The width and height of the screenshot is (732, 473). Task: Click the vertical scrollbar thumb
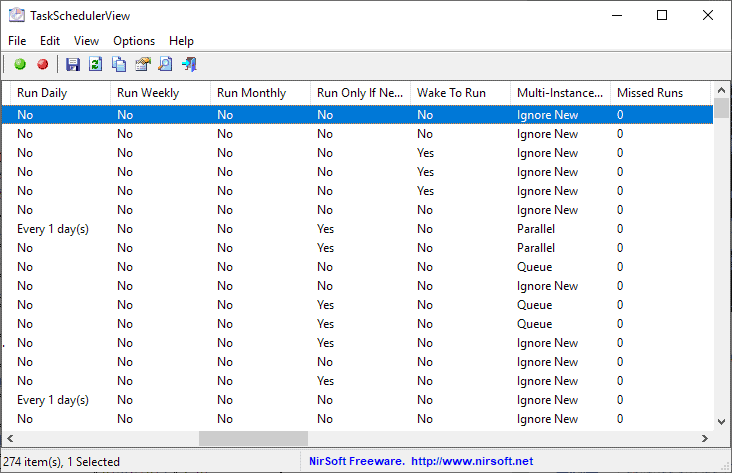pos(721,108)
